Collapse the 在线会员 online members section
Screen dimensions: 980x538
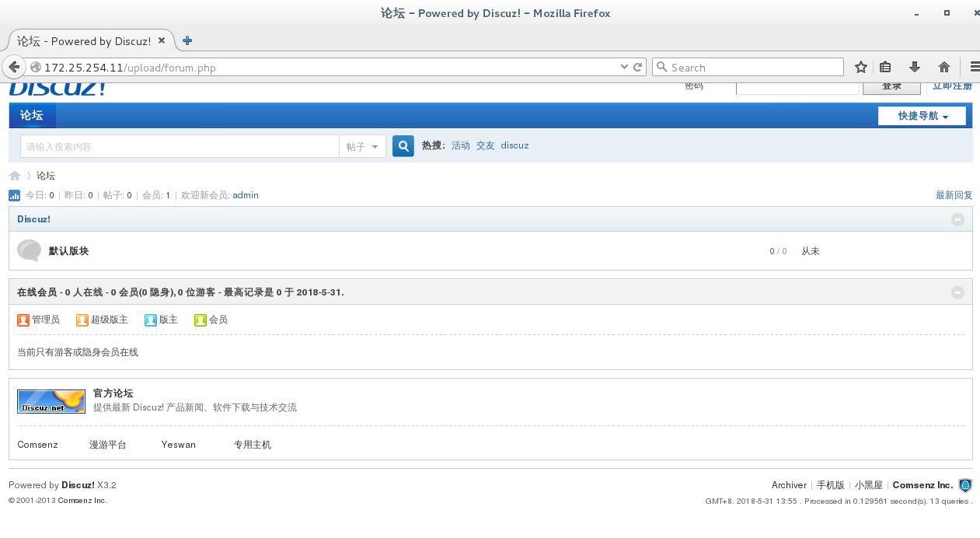[x=957, y=292]
